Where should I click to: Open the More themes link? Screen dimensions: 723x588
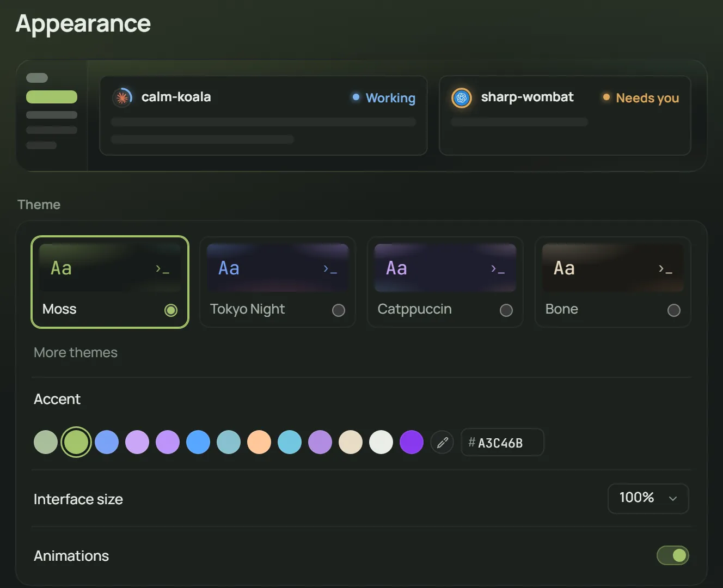tap(76, 353)
